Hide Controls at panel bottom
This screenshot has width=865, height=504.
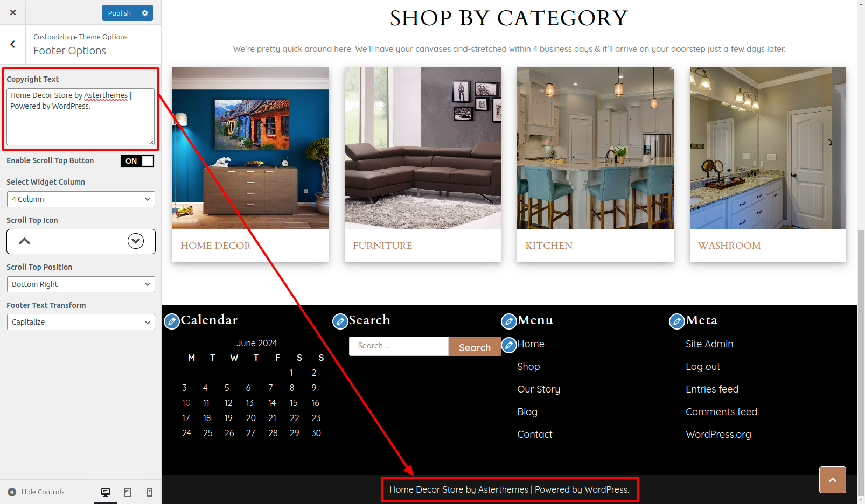pos(36,492)
